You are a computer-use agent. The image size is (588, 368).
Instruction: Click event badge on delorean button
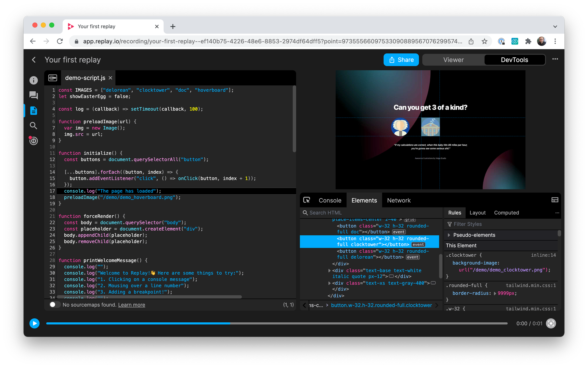[x=413, y=257]
